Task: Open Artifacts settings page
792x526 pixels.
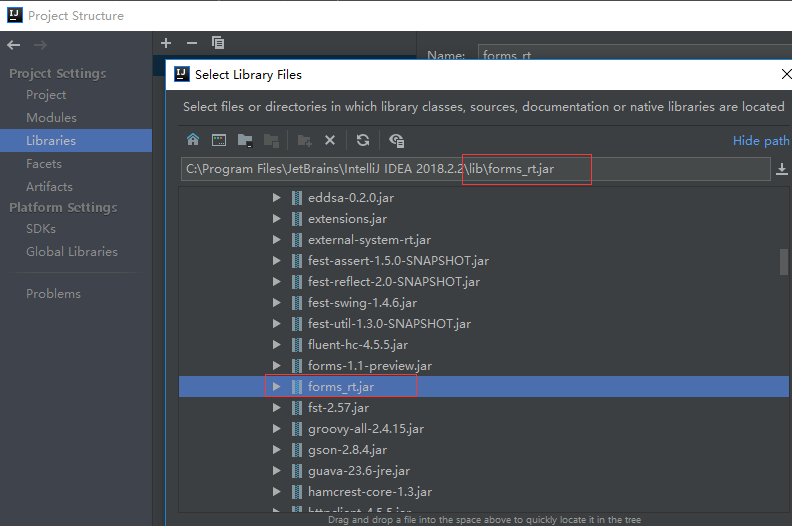Action: coord(50,186)
